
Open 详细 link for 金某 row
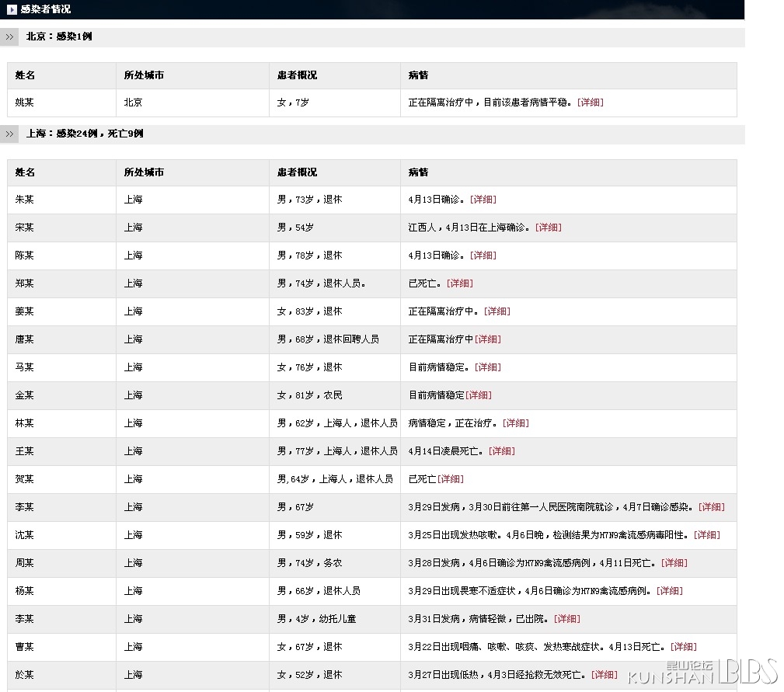pyautogui.click(x=479, y=395)
